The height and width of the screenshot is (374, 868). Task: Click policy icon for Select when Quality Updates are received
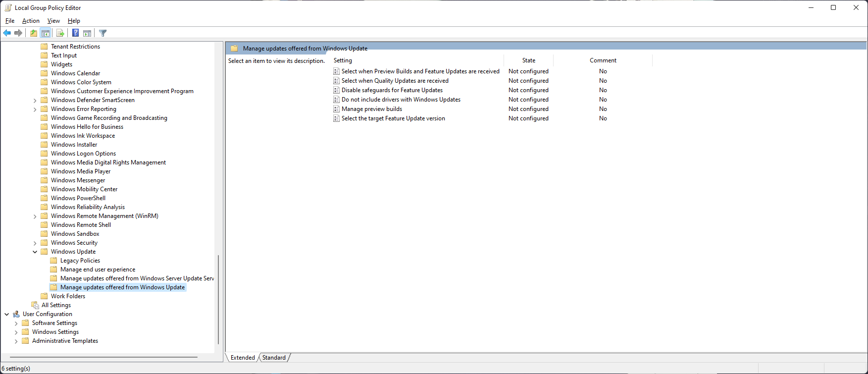(x=336, y=81)
